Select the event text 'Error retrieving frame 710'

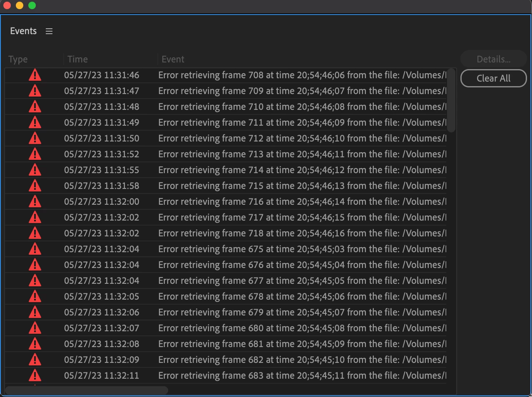(x=211, y=107)
